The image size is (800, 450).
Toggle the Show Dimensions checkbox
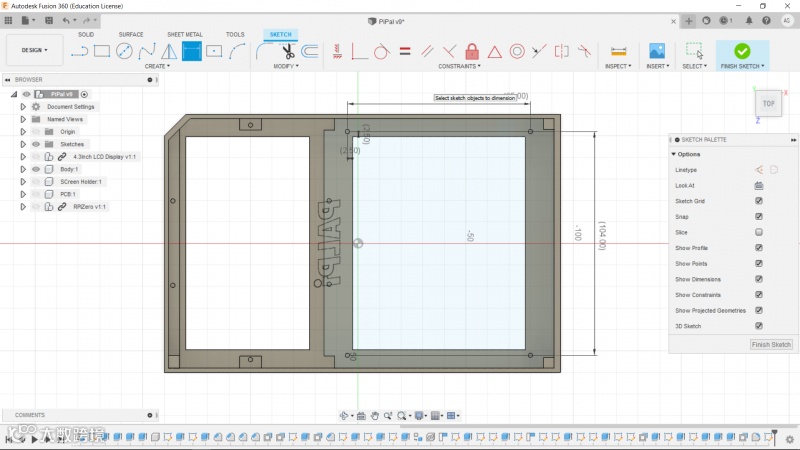[x=759, y=279]
